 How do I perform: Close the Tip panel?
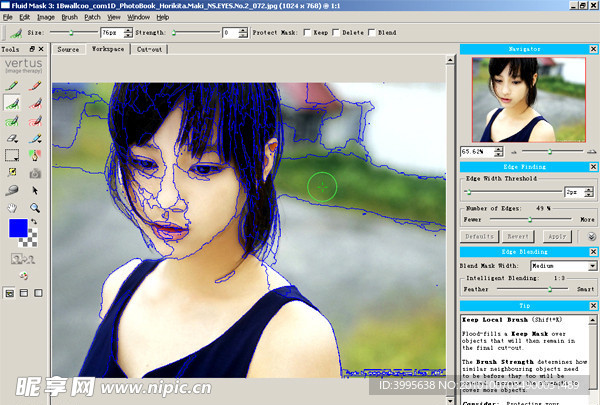(x=593, y=306)
